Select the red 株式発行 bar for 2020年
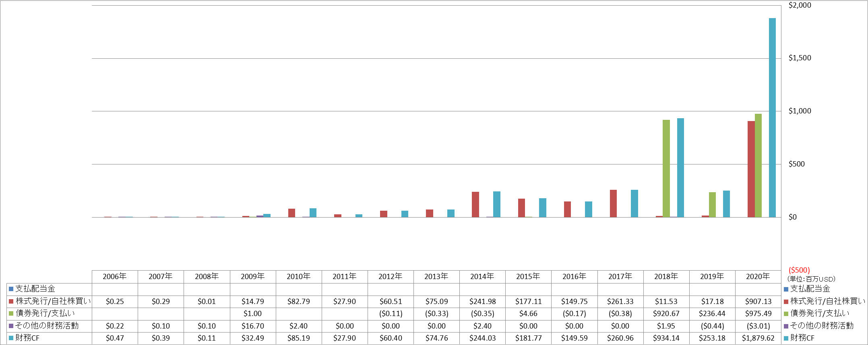 coord(751,169)
